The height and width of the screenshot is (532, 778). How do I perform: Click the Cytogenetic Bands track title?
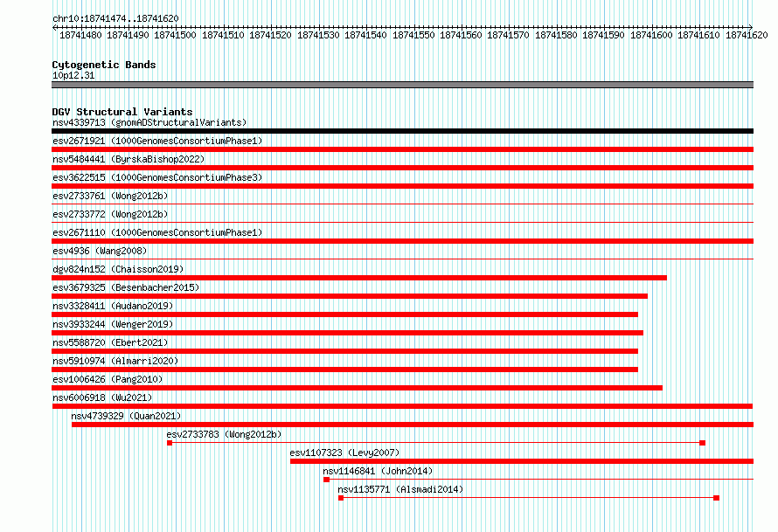(104, 65)
